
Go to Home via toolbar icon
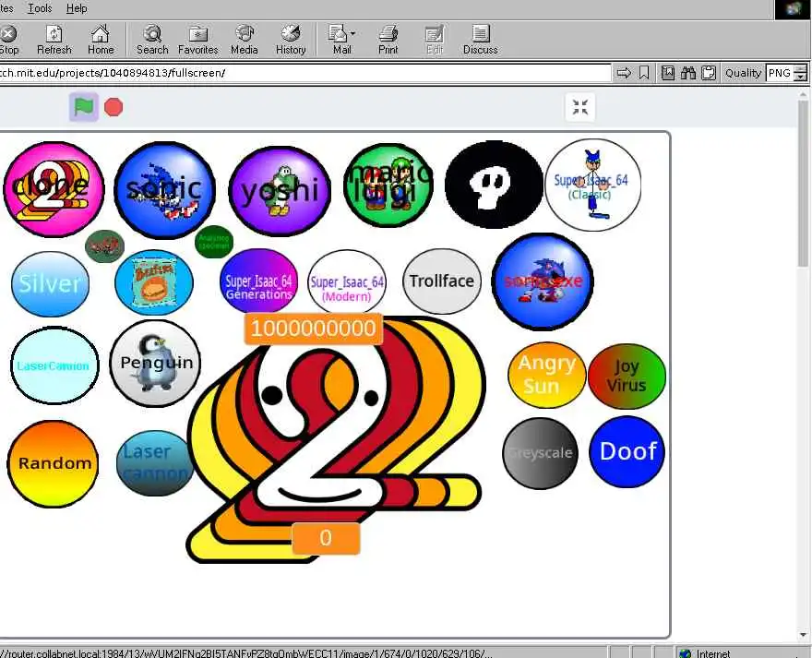(101, 40)
